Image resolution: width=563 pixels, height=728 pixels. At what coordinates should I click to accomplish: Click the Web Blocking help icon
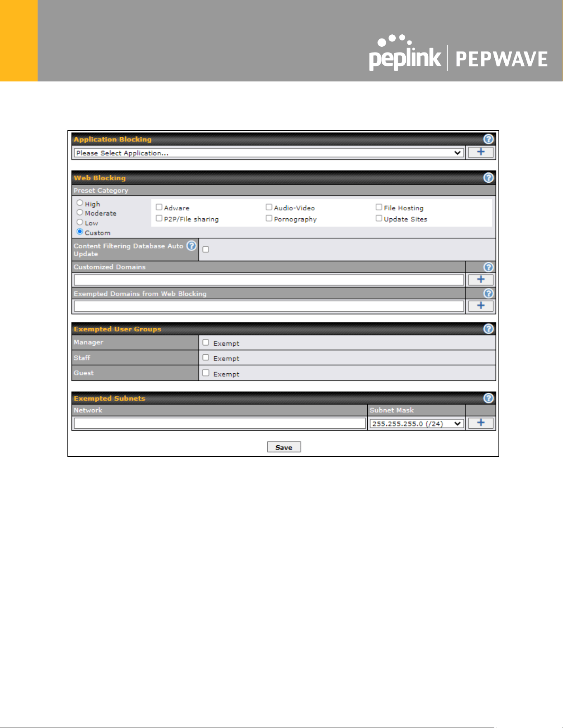[x=489, y=178]
